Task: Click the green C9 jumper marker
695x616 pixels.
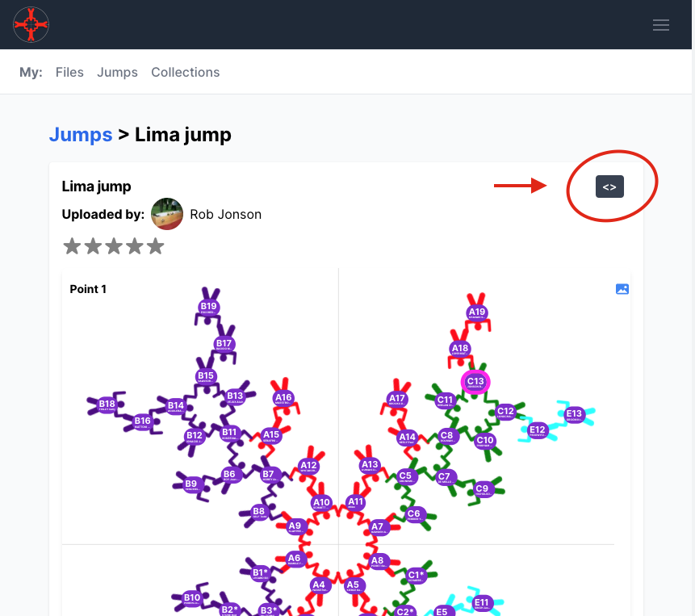Action: point(482,488)
